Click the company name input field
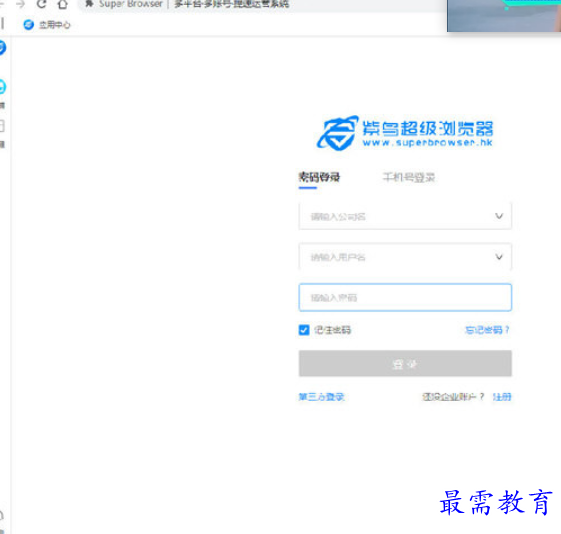This screenshot has width=561, height=534. [405, 216]
